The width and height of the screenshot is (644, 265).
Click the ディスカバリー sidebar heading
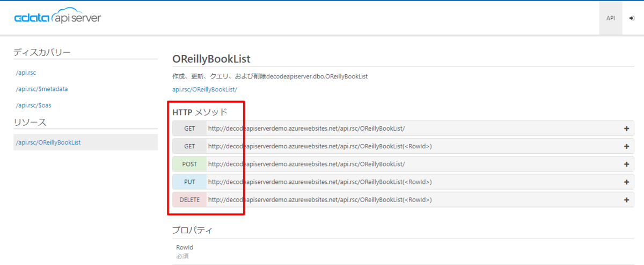pyautogui.click(x=42, y=52)
